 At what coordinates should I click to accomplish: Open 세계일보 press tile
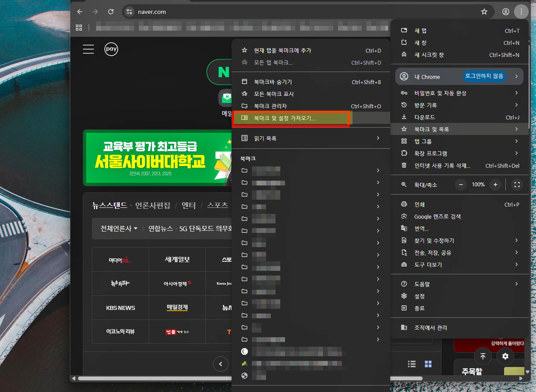177,259
